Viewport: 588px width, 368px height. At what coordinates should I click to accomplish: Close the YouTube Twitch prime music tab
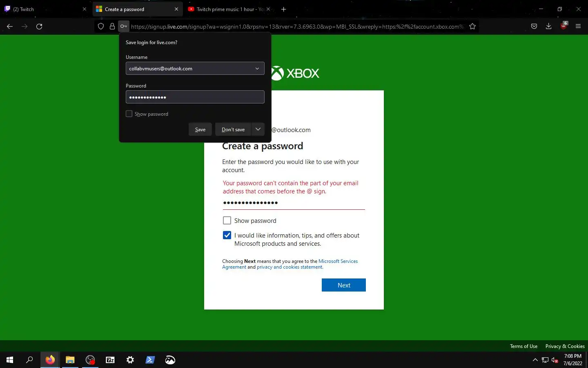point(268,9)
